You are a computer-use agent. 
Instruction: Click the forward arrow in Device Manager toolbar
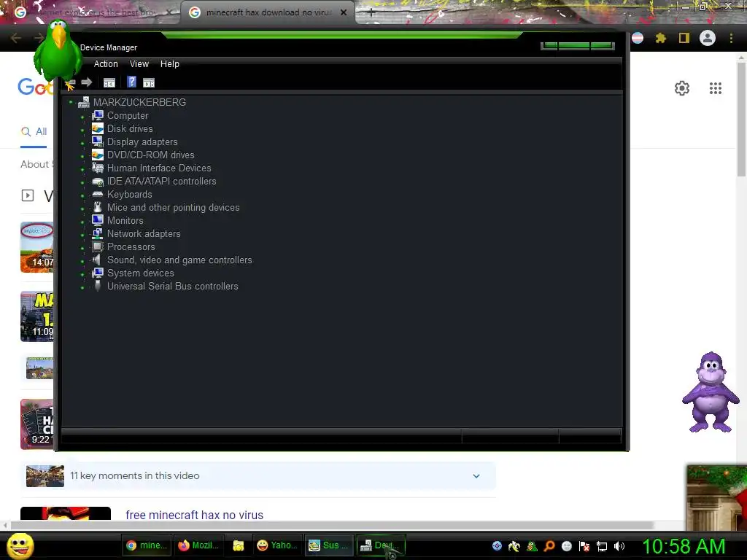[86, 82]
